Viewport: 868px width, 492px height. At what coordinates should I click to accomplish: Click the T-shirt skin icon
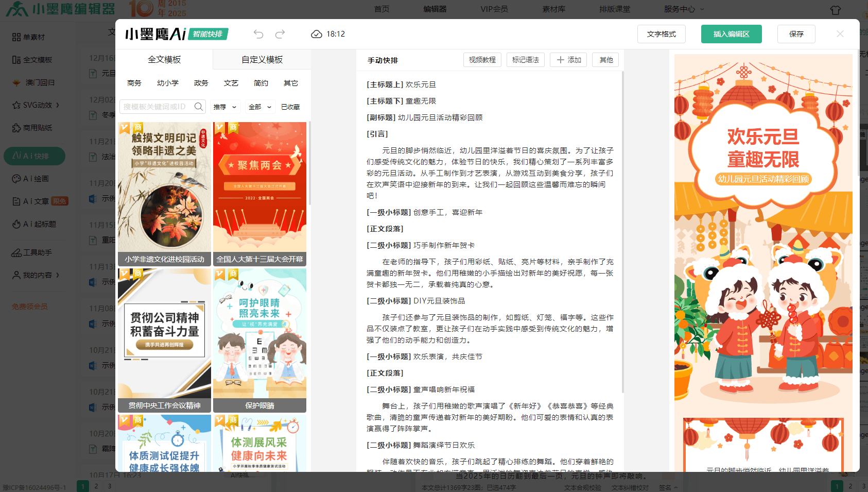click(x=836, y=10)
